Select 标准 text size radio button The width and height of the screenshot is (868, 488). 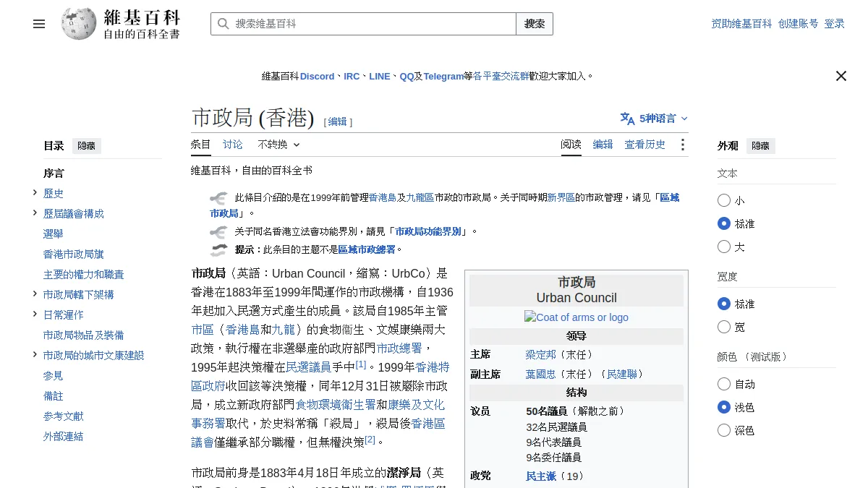(x=724, y=223)
